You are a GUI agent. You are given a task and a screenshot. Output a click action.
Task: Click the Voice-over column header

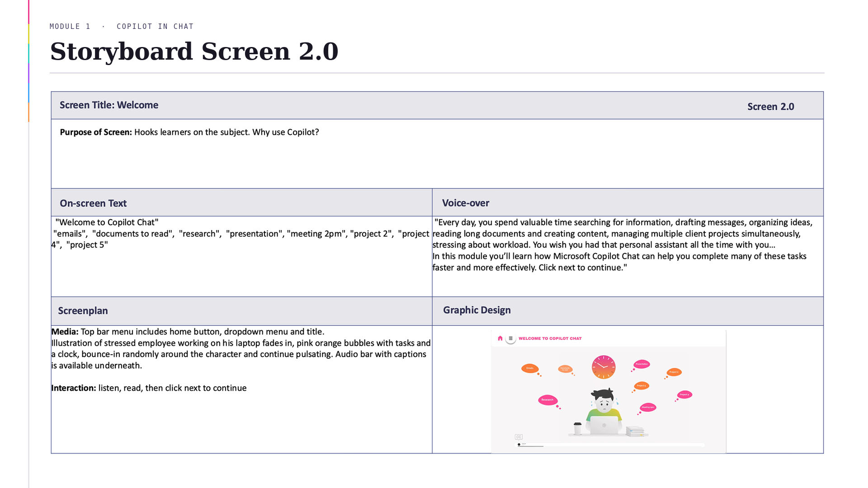pos(466,203)
